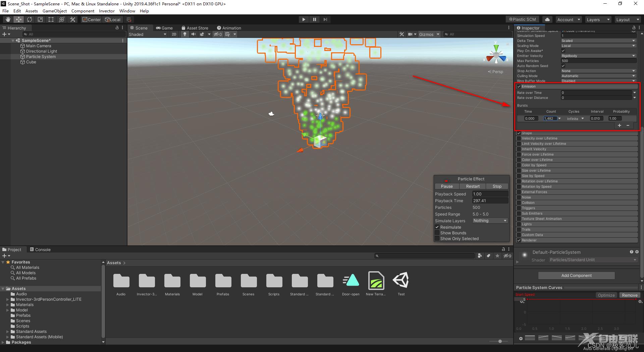
Task: Toggle the Shape module checkbox
Action: coord(519,133)
